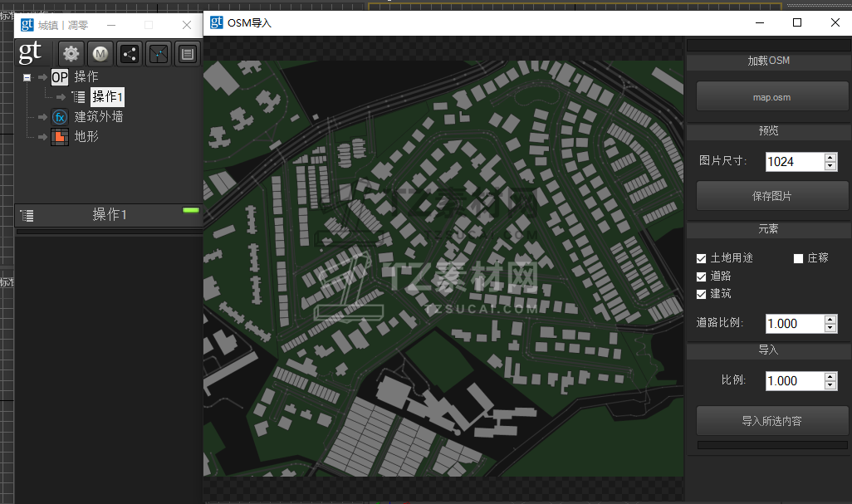The image size is (852, 504).
Task: Uncheck the 建筑 checkbox
Action: [701, 294]
